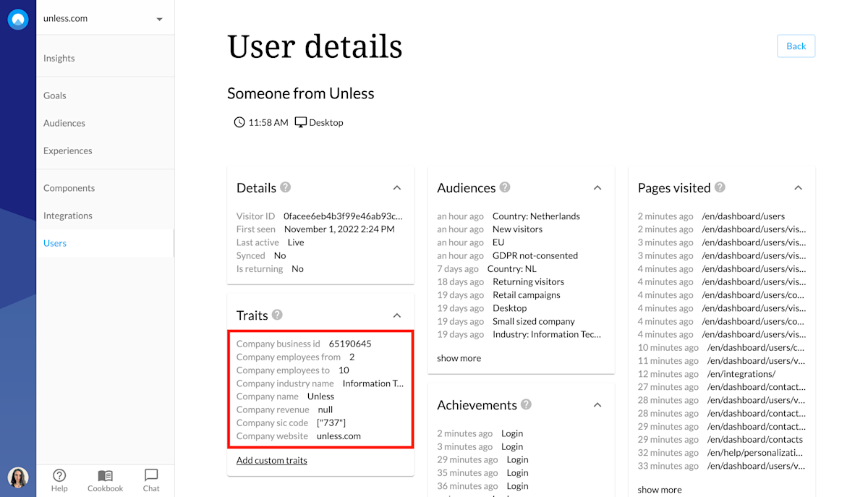The image size is (868, 497).
Task: Click the First seen date November 1, 2022
Action: (338, 229)
